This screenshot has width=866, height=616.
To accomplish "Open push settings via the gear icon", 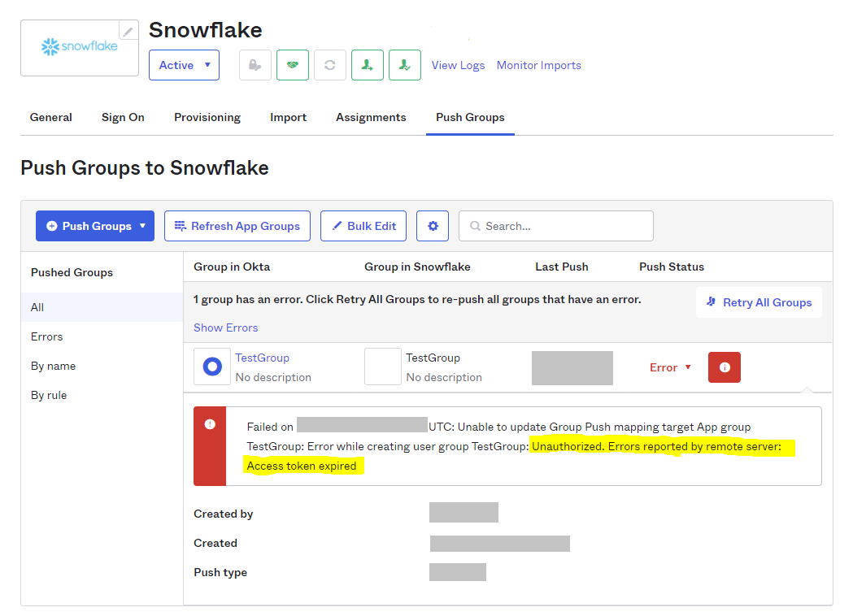I will [433, 226].
